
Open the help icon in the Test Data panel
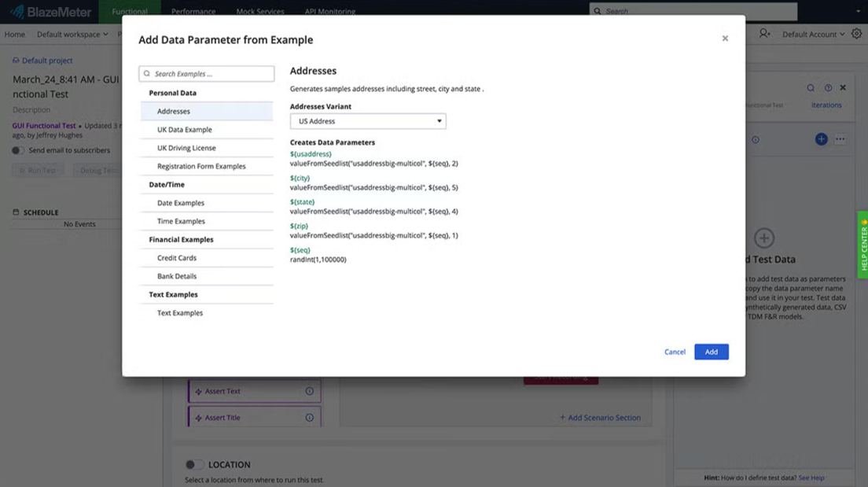click(x=827, y=87)
